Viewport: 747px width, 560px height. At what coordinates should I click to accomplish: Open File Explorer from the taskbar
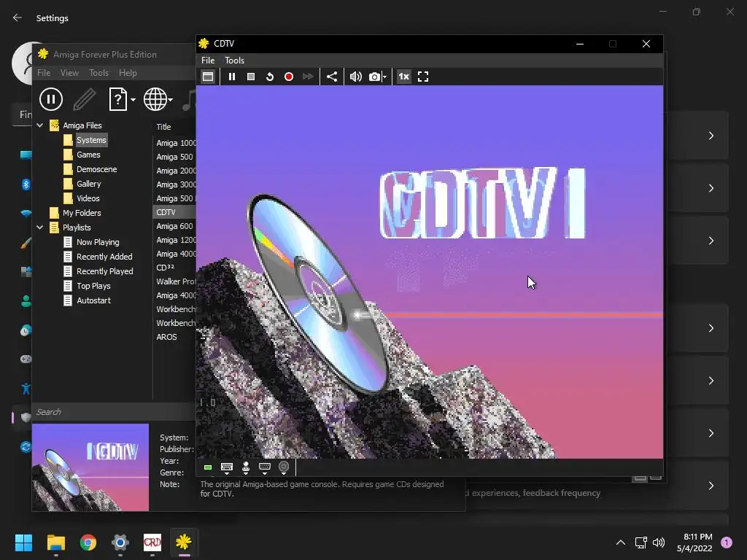coord(56,542)
